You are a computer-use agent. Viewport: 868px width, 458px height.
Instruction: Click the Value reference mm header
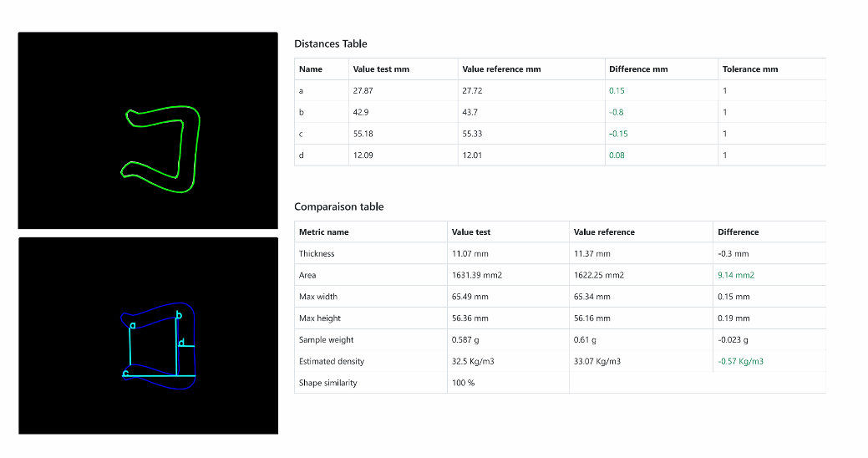point(501,69)
